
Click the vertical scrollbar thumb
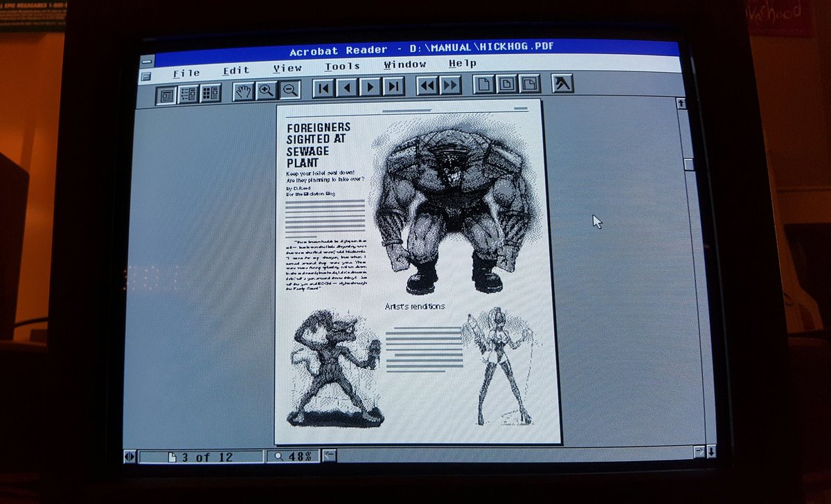689,165
